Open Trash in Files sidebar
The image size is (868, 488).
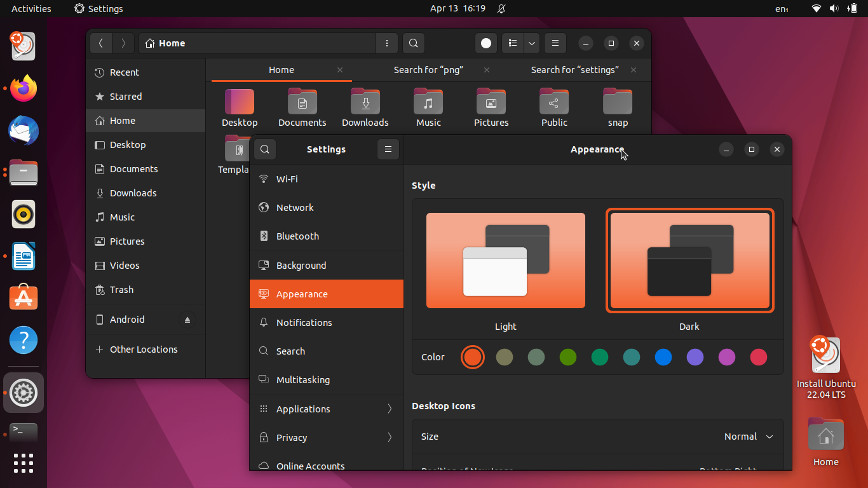[x=146, y=290]
